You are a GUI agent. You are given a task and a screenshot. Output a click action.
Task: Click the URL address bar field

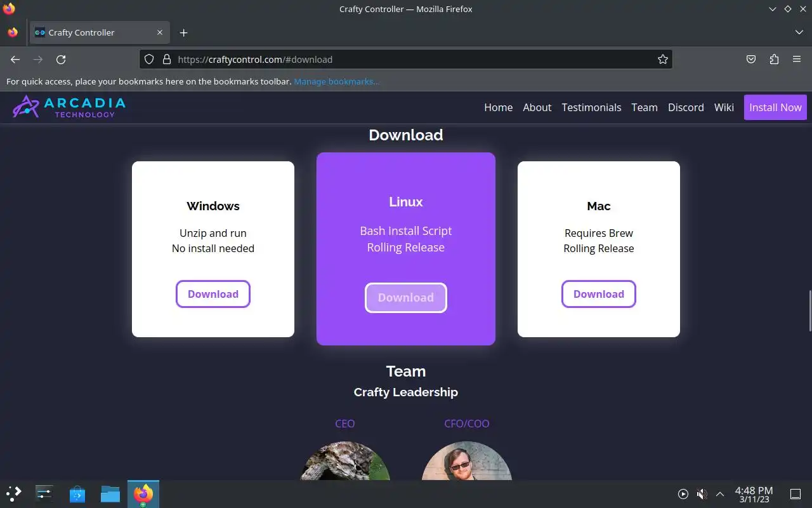(x=406, y=59)
